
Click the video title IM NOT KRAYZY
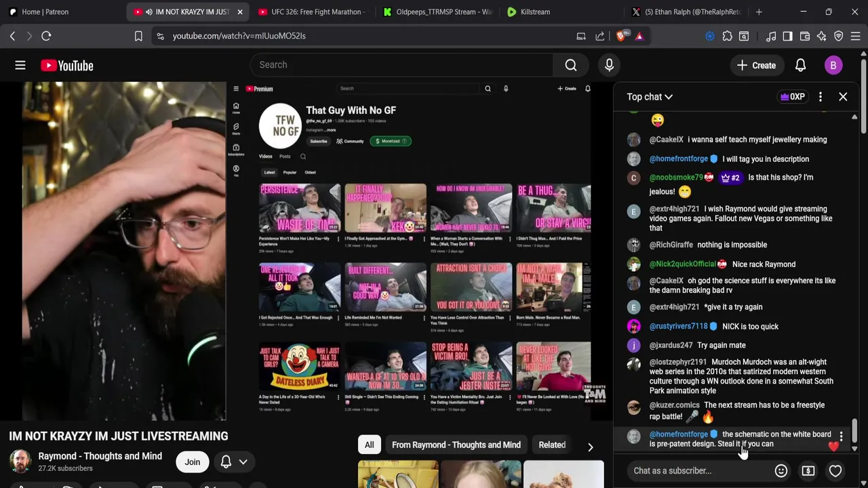point(118,436)
